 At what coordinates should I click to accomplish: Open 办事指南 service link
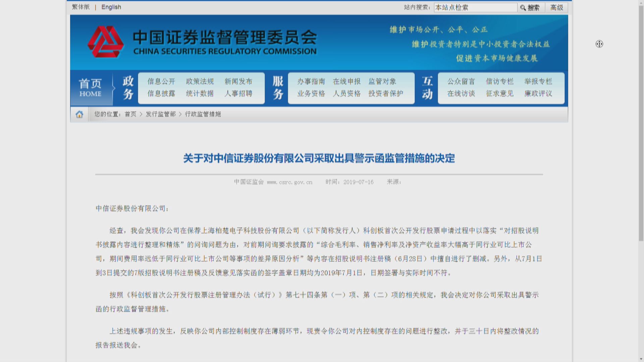pyautogui.click(x=311, y=81)
